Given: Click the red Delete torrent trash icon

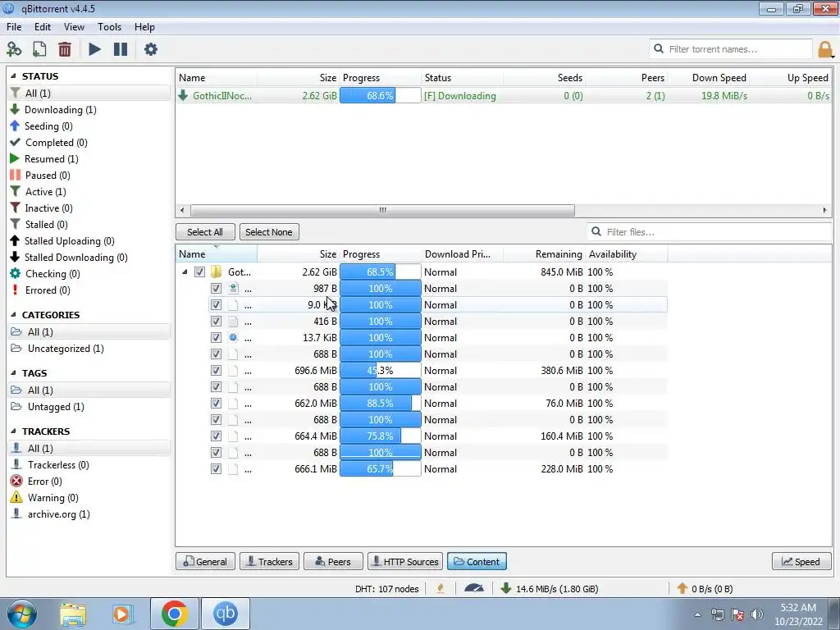Looking at the screenshot, I should point(65,49).
